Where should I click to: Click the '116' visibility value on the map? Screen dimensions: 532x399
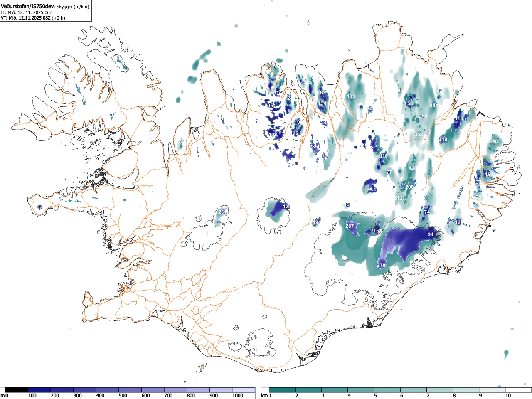tap(383, 156)
